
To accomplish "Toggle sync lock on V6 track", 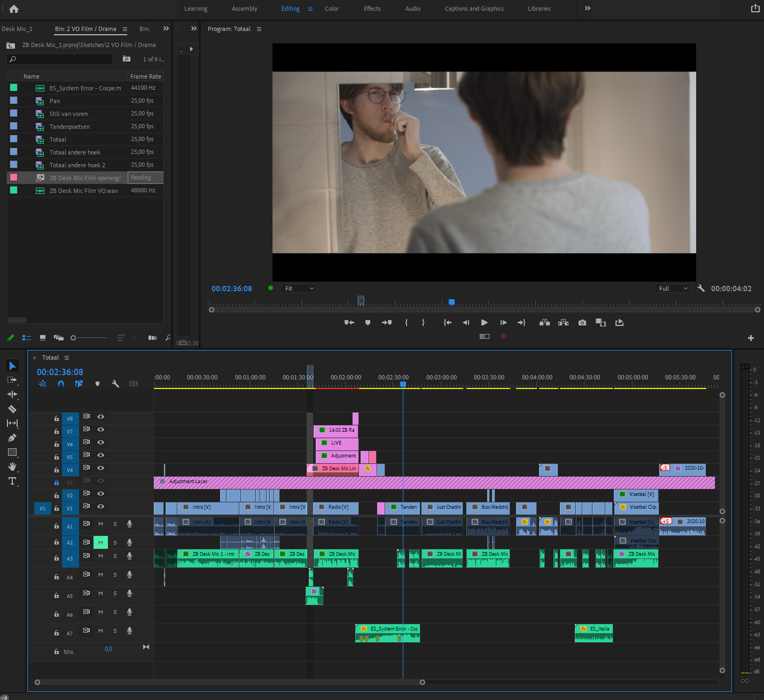I will coord(86,442).
